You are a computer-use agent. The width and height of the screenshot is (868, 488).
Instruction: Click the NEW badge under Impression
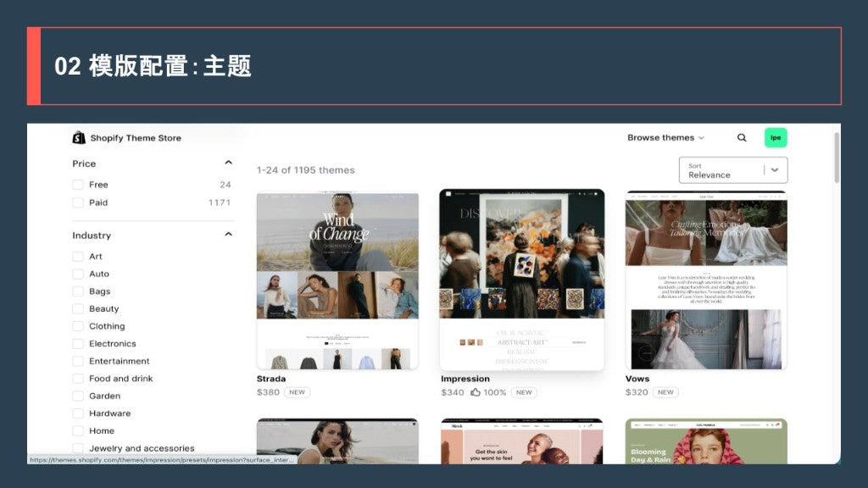(x=524, y=392)
